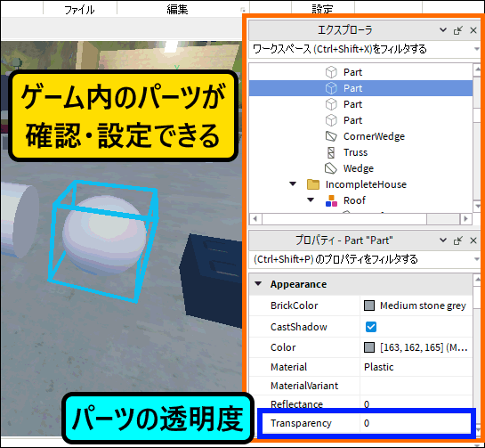The height and width of the screenshot is (448, 485).
Task: Click the Color RGB value swatch
Action: (369, 347)
